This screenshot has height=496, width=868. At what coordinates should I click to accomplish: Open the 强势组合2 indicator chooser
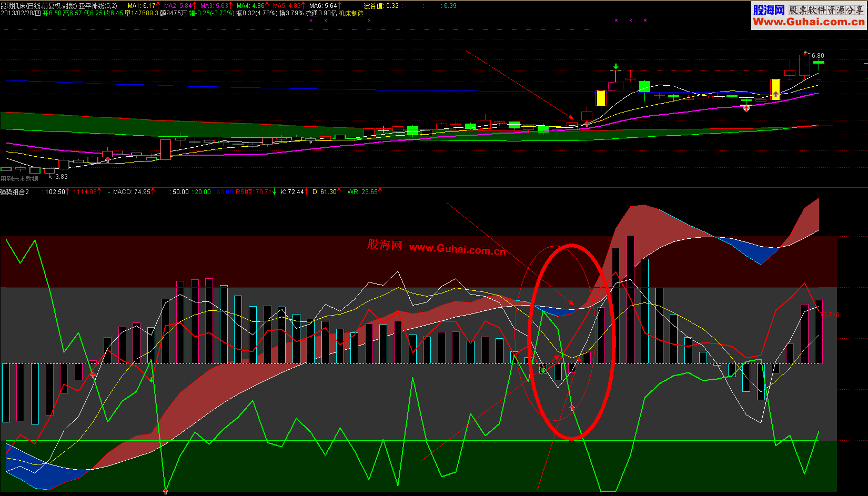point(13,192)
